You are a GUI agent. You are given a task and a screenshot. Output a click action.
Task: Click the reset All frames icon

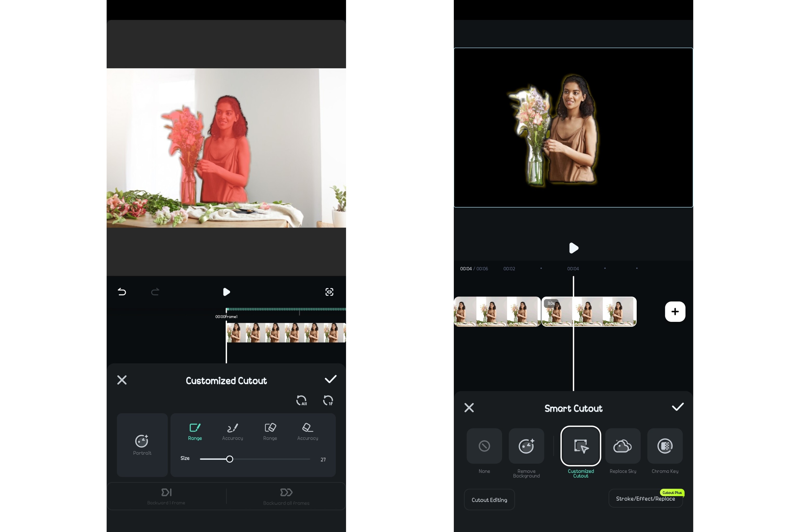(301, 400)
